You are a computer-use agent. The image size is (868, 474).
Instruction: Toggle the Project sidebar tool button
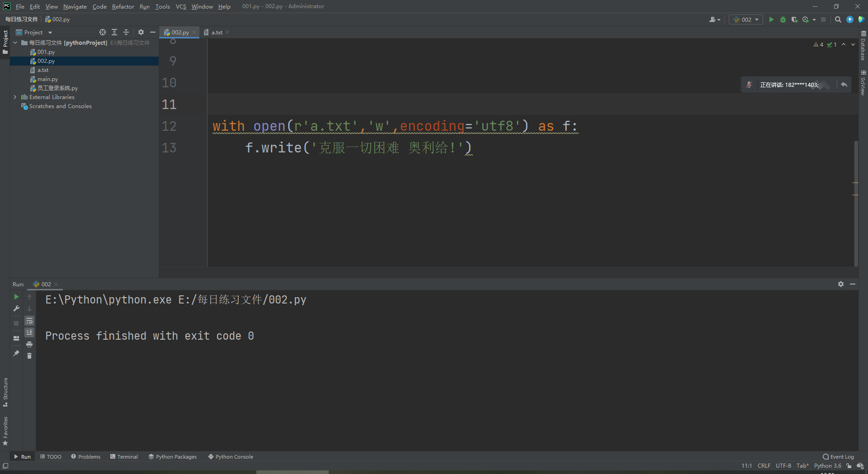(5, 42)
